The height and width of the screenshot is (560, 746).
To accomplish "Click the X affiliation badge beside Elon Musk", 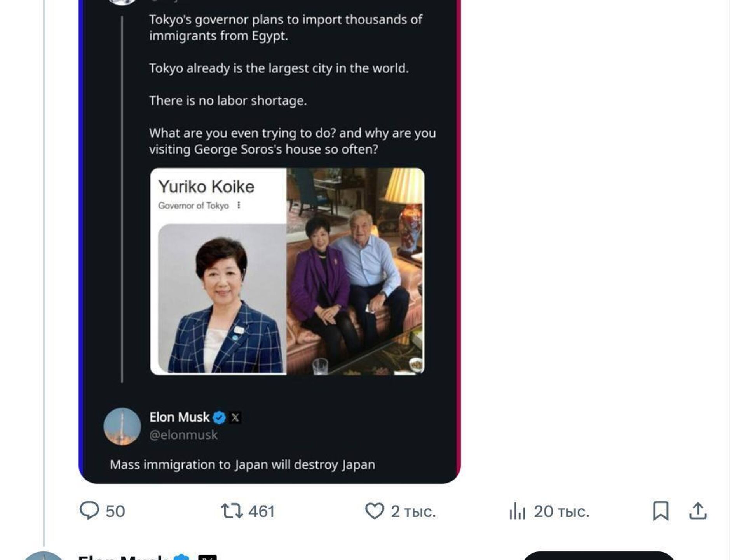I will [x=235, y=417].
